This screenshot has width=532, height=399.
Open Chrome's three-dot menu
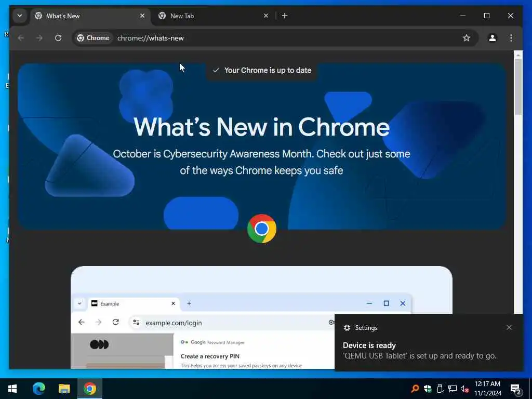click(x=511, y=38)
